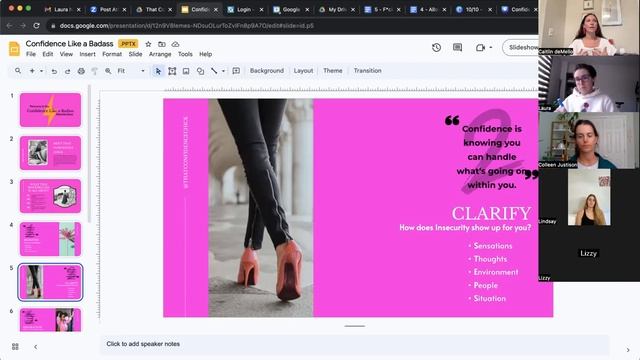Screen dimensions: 640x360
Task: Open the File menu
Action: click(31, 54)
